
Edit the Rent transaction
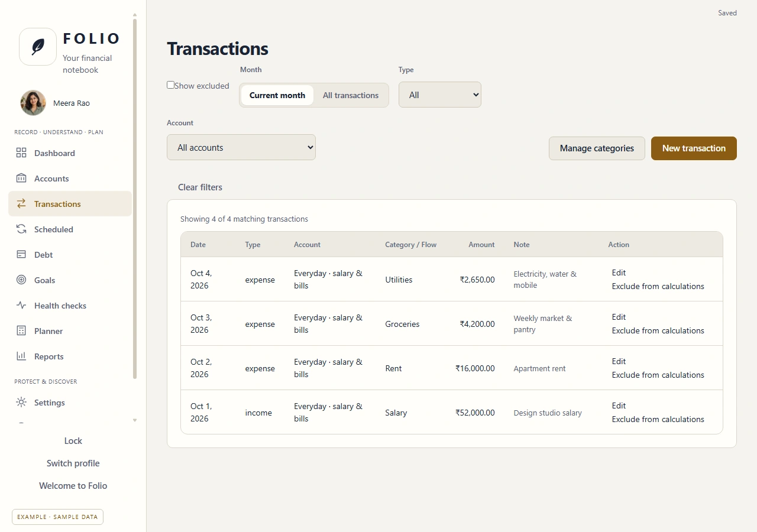tap(619, 361)
